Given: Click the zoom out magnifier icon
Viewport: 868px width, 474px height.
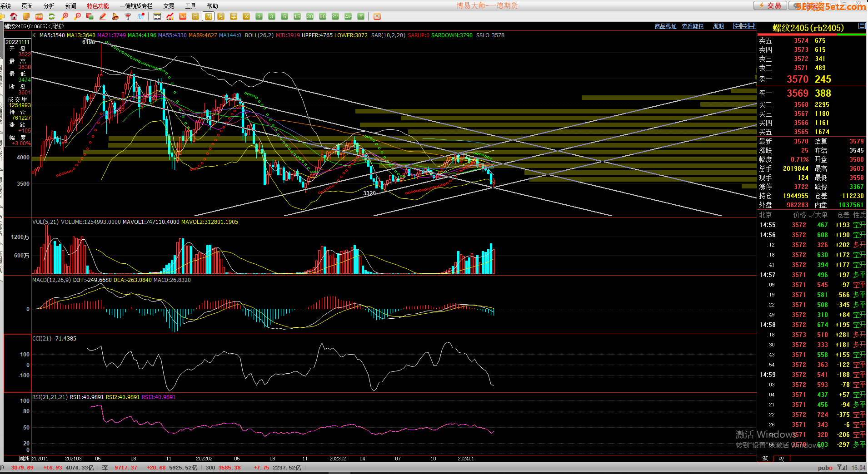Looking at the screenshot, I should click(x=77, y=16).
